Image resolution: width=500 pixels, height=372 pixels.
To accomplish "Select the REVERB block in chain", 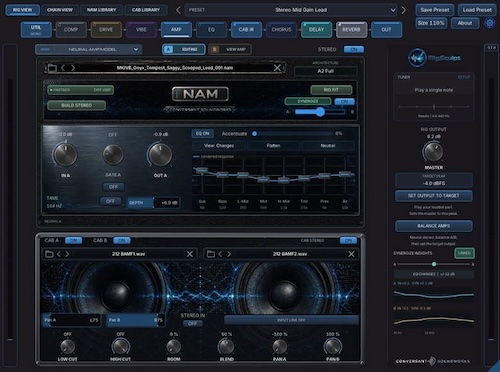I will [x=351, y=30].
